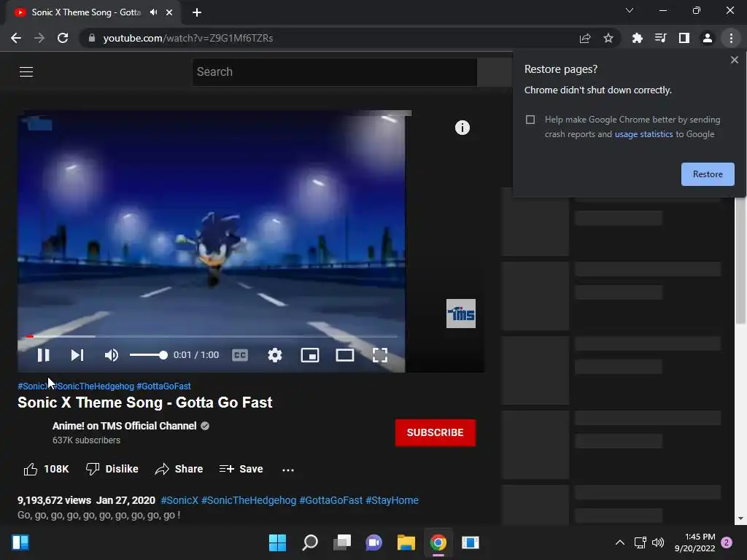
Task: Dismiss the Restore pages popup
Action: click(734, 60)
